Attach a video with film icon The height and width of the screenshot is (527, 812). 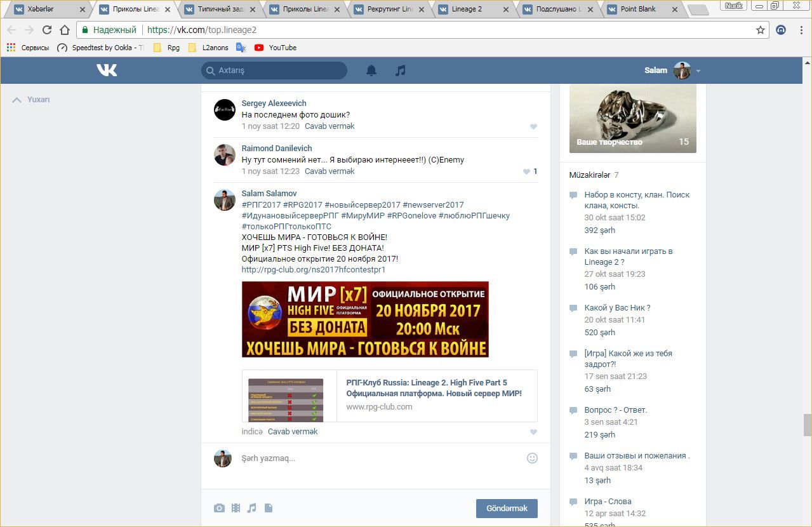[236, 508]
